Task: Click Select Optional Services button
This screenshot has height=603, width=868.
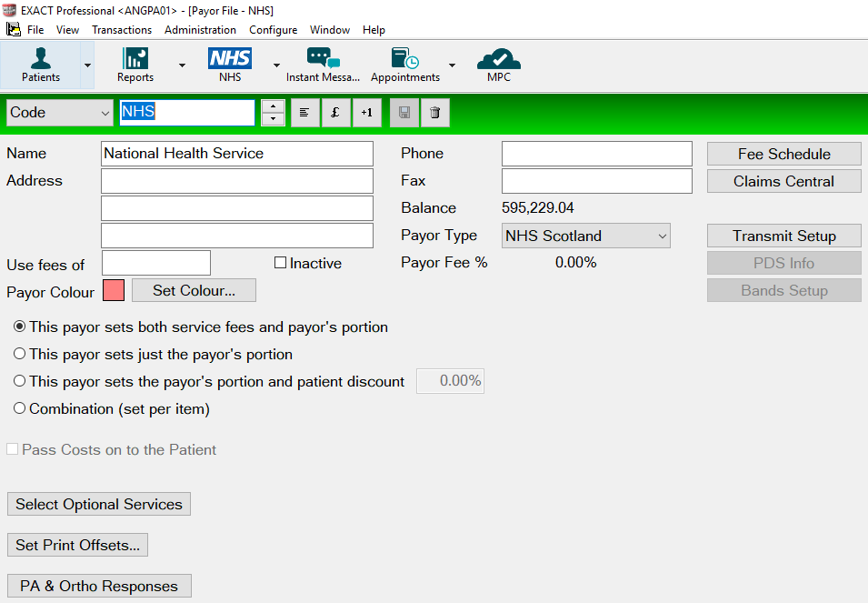Action: tap(99, 504)
